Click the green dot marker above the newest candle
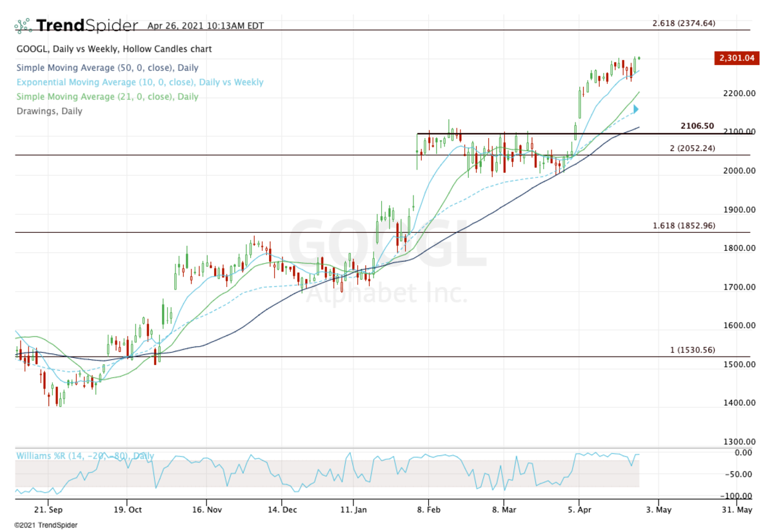Image resolution: width=774 pixels, height=532 pixels. (x=637, y=57)
